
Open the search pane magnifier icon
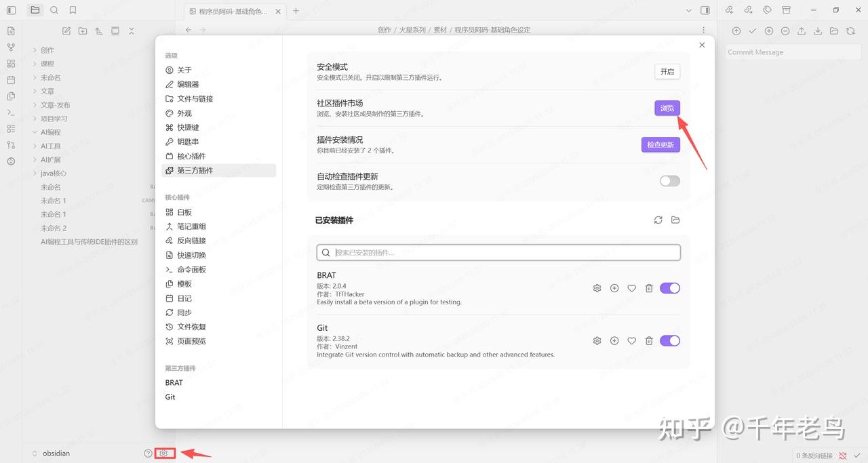point(54,10)
